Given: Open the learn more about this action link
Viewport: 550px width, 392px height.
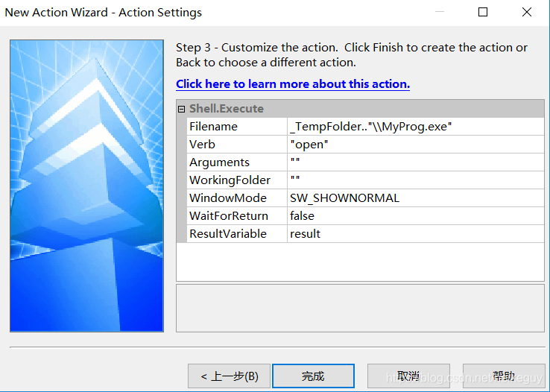Looking at the screenshot, I should (293, 84).
